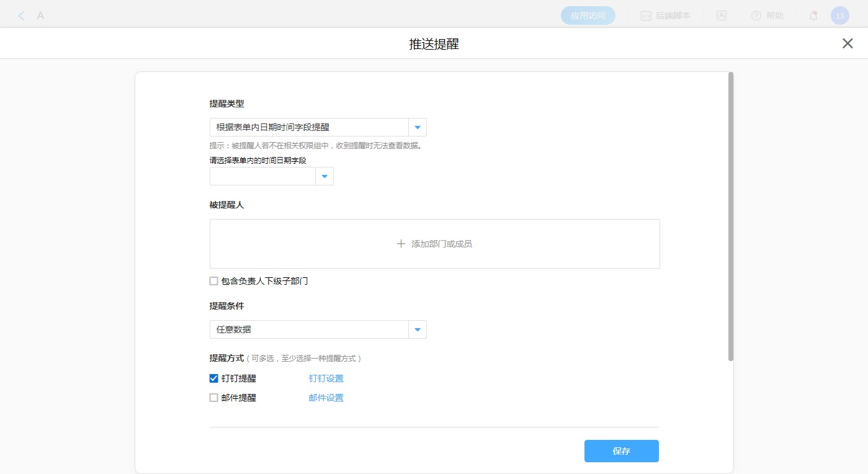
Task: Click the back arrow icon
Action: coord(22,16)
